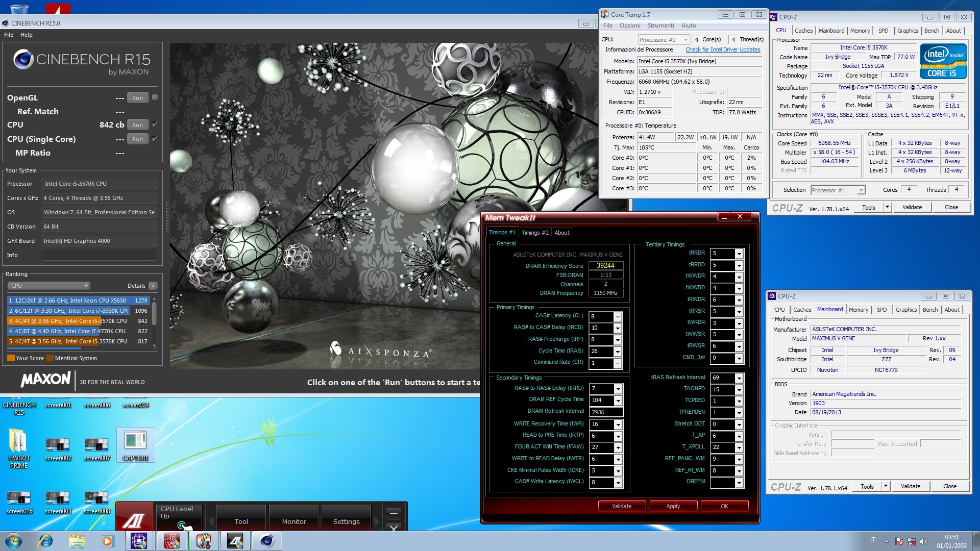Open Core Temp Processor #0 dropdown
The width and height of the screenshot is (980, 551).
(664, 39)
